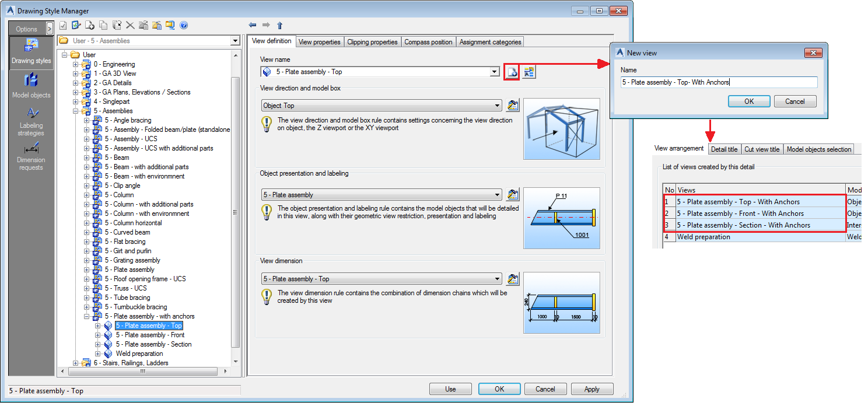This screenshot has width=868, height=409.
Task: Click the Copy toolbar icon
Action: tap(103, 25)
